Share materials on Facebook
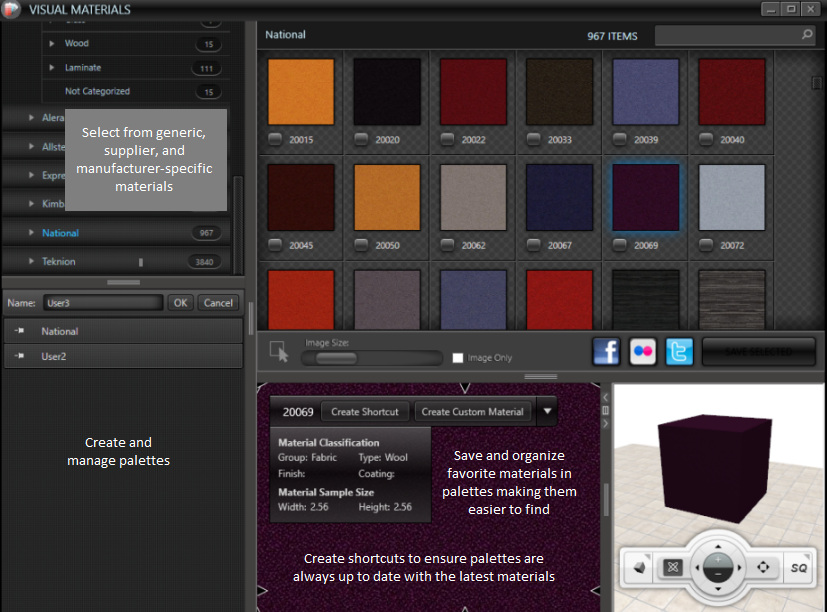This screenshot has width=827, height=612. point(606,351)
